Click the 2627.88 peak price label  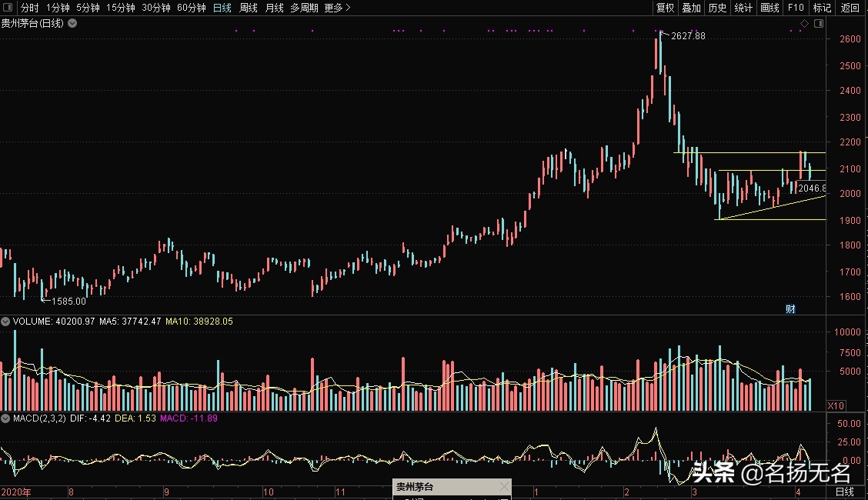tap(688, 36)
